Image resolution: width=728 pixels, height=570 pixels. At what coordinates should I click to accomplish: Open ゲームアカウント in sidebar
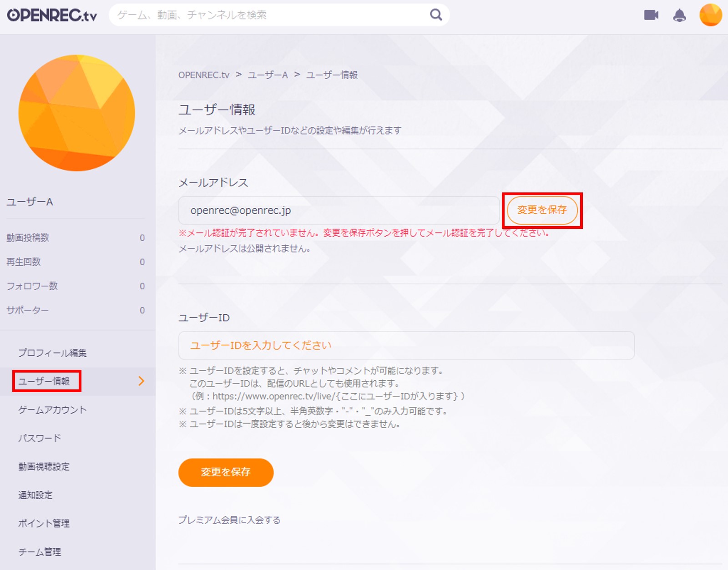click(x=52, y=410)
